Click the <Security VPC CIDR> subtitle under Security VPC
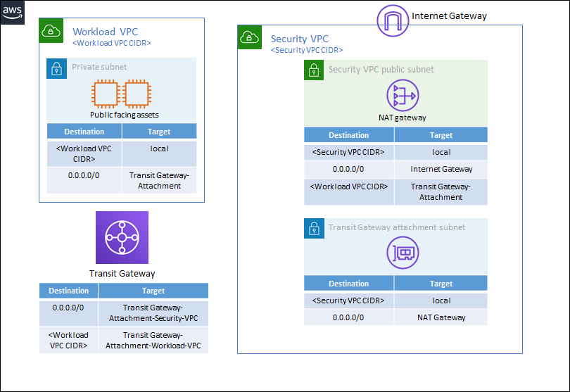Image resolution: width=570 pixels, height=392 pixels. pos(307,50)
